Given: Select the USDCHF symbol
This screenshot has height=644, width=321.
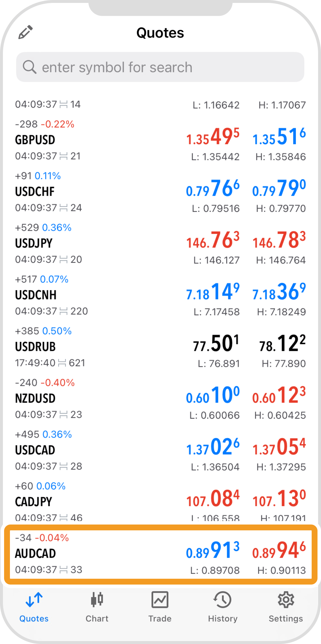Looking at the screenshot, I should [35, 191].
